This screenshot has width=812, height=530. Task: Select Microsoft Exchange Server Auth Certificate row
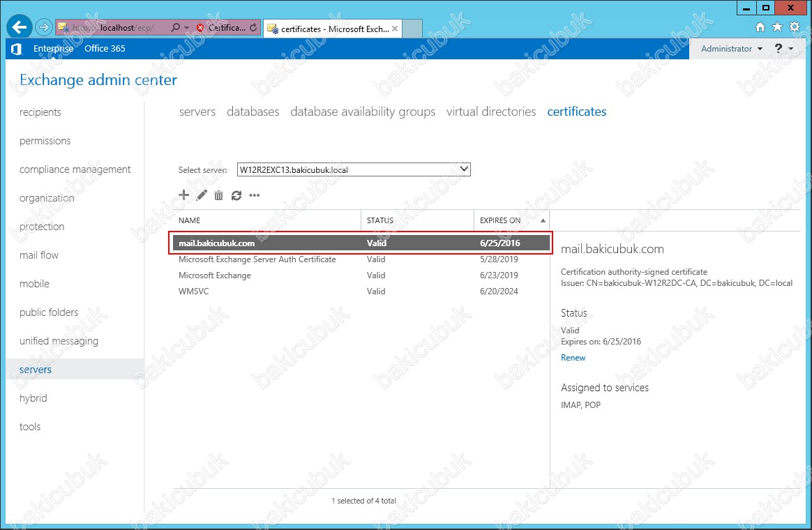point(361,259)
